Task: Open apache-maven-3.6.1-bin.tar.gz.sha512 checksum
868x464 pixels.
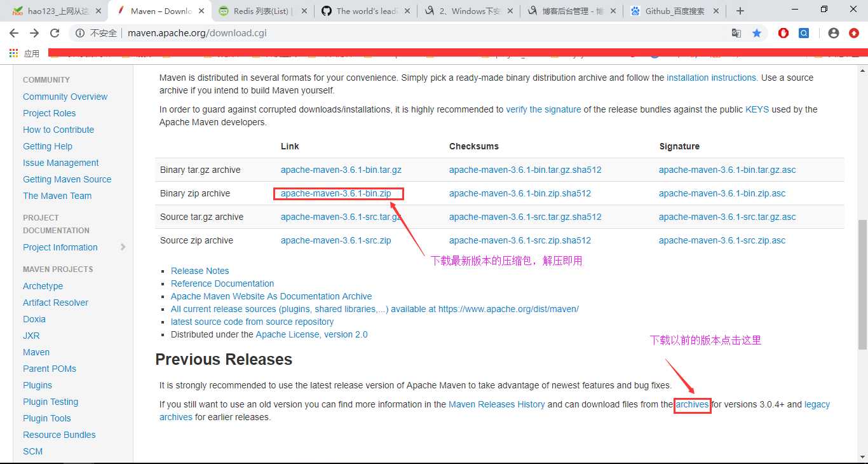Action: (x=526, y=170)
